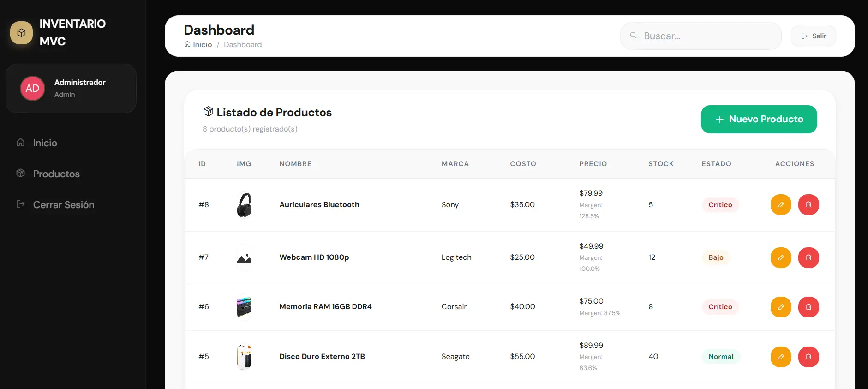Click the MARCA column header

pyautogui.click(x=455, y=164)
